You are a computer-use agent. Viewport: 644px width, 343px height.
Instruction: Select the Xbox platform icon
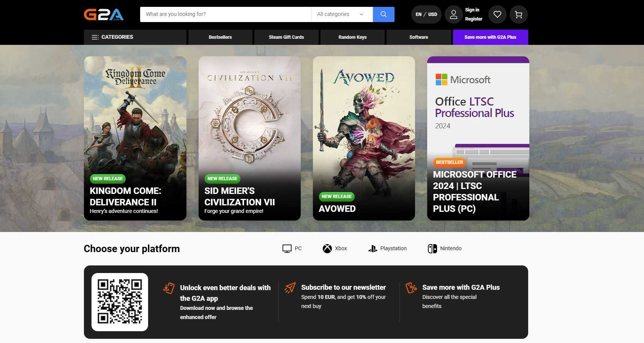[327, 249]
